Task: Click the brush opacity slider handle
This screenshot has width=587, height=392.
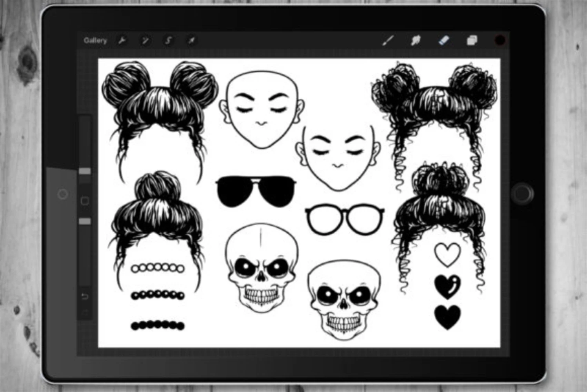Action: [85, 221]
